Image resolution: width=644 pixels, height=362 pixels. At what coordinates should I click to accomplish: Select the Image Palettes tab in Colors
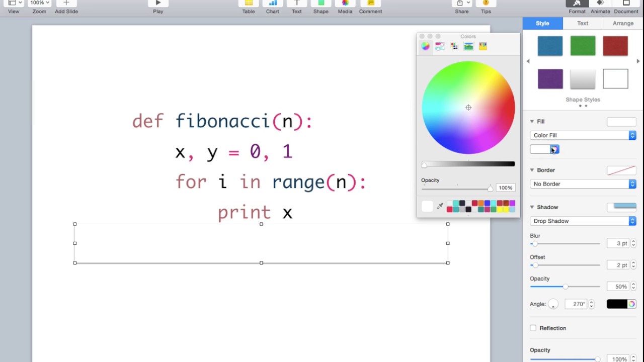[468, 46]
